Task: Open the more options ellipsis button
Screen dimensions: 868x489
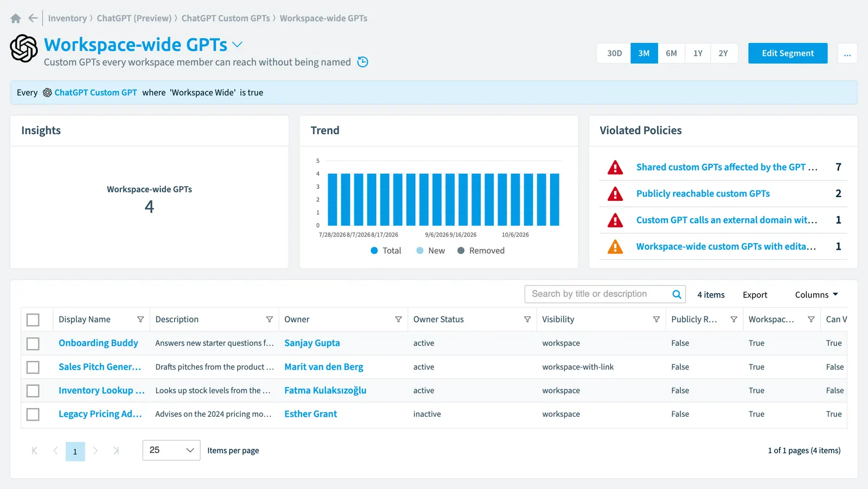Action: pos(847,53)
